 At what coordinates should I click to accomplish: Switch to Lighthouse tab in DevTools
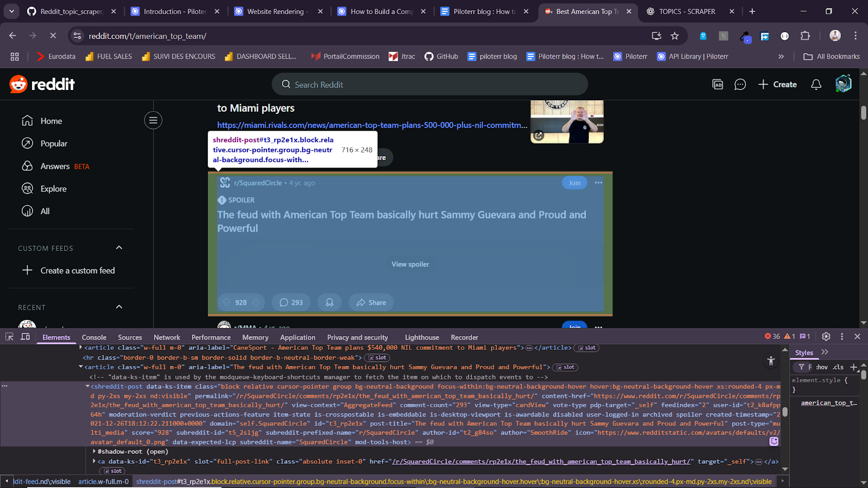coord(422,337)
